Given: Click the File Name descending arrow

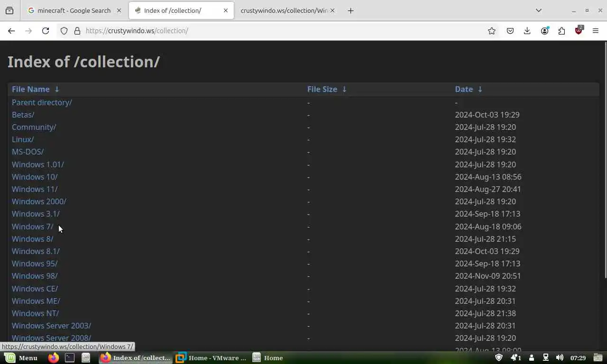Looking at the screenshot, I should 57,89.
